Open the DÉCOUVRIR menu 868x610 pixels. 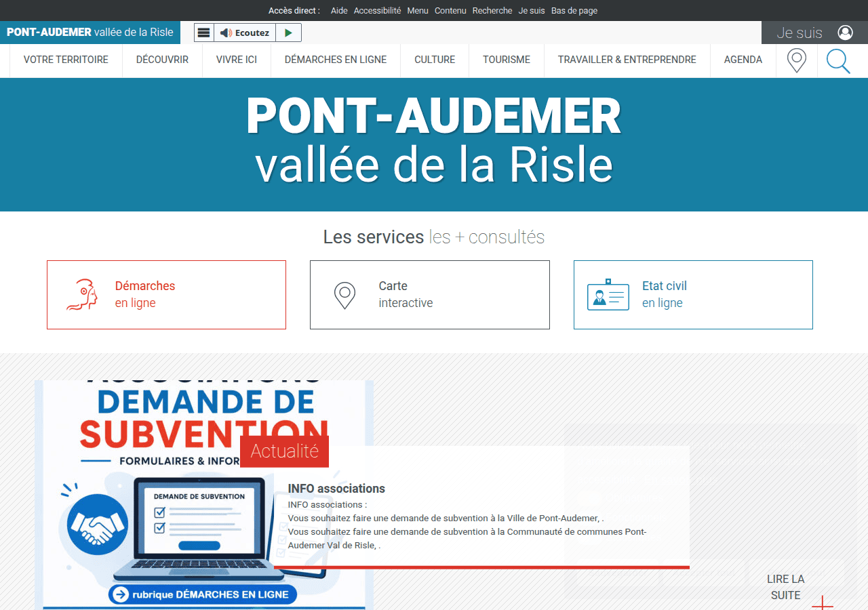[162, 60]
